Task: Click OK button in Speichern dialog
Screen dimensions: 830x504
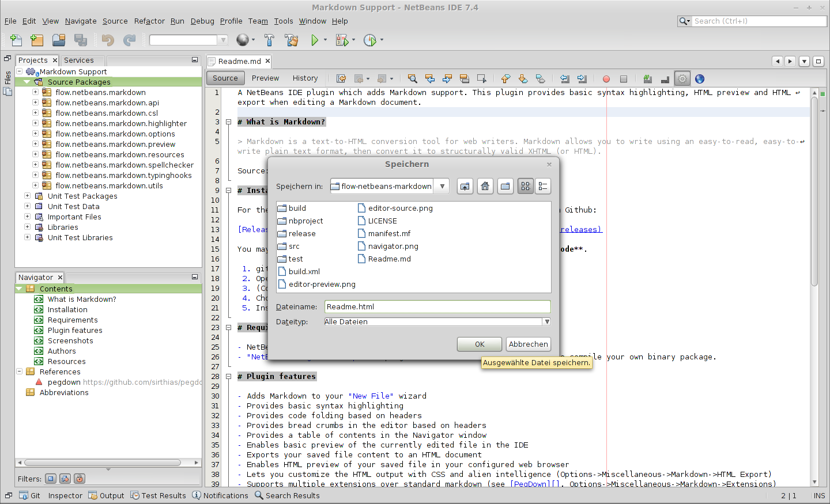Action: click(x=480, y=344)
